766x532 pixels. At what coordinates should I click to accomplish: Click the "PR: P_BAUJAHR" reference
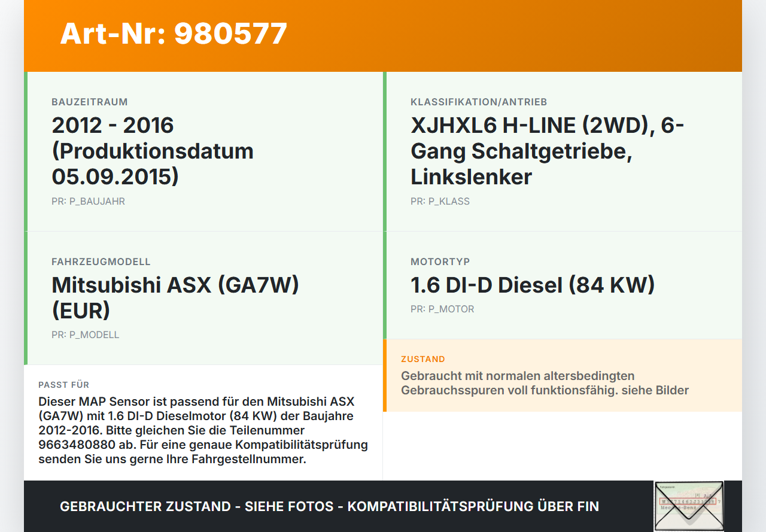(x=88, y=202)
